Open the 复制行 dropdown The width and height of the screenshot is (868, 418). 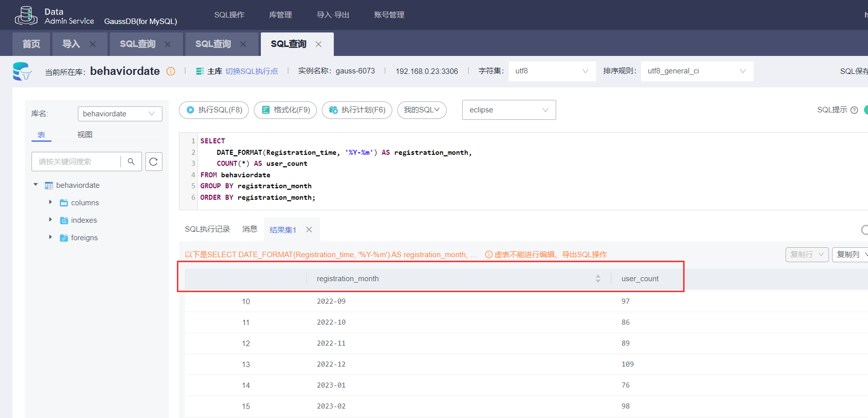[807, 254]
